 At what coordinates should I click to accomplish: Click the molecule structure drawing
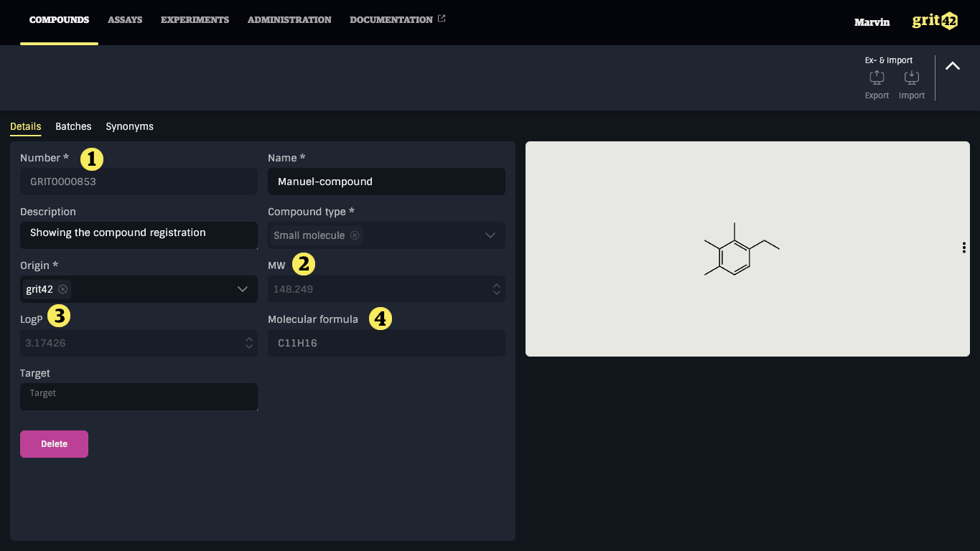[742, 249]
